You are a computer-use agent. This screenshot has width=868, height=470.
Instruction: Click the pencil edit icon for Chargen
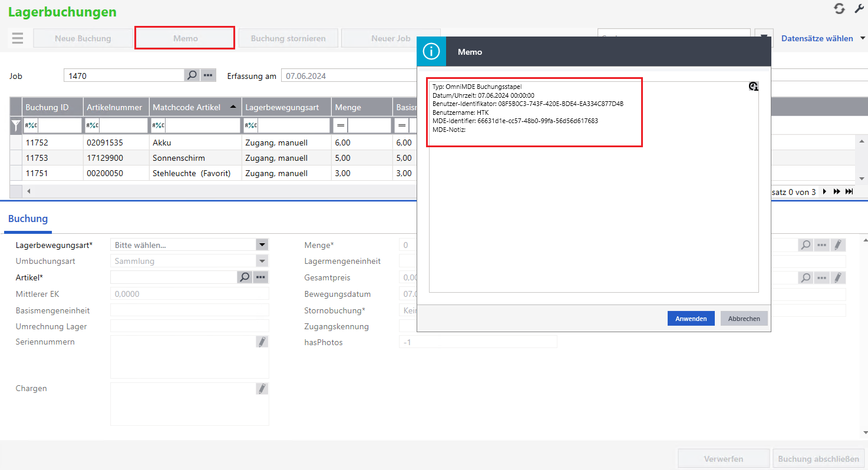coord(262,388)
